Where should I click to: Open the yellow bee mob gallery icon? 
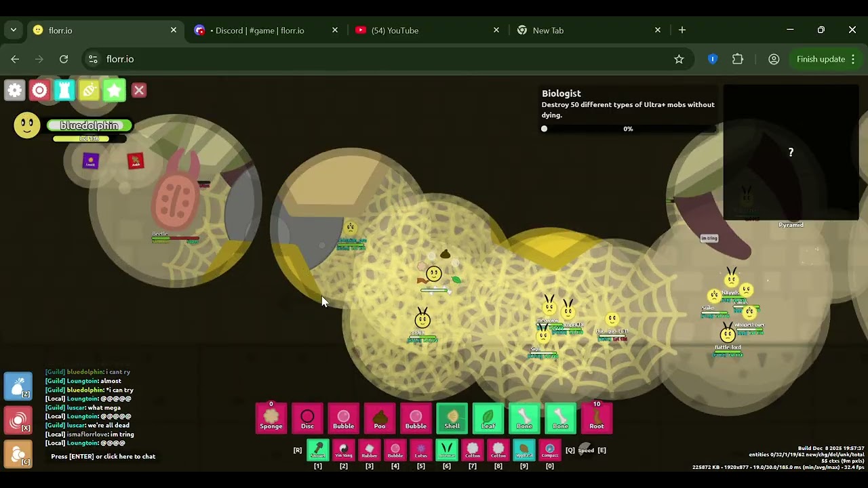pos(90,90)
